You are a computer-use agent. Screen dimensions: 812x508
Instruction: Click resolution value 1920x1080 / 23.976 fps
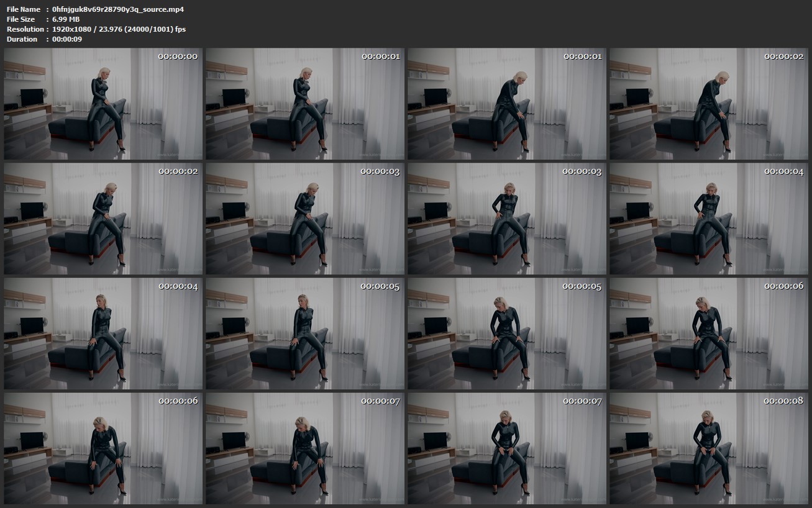[119, 29]
